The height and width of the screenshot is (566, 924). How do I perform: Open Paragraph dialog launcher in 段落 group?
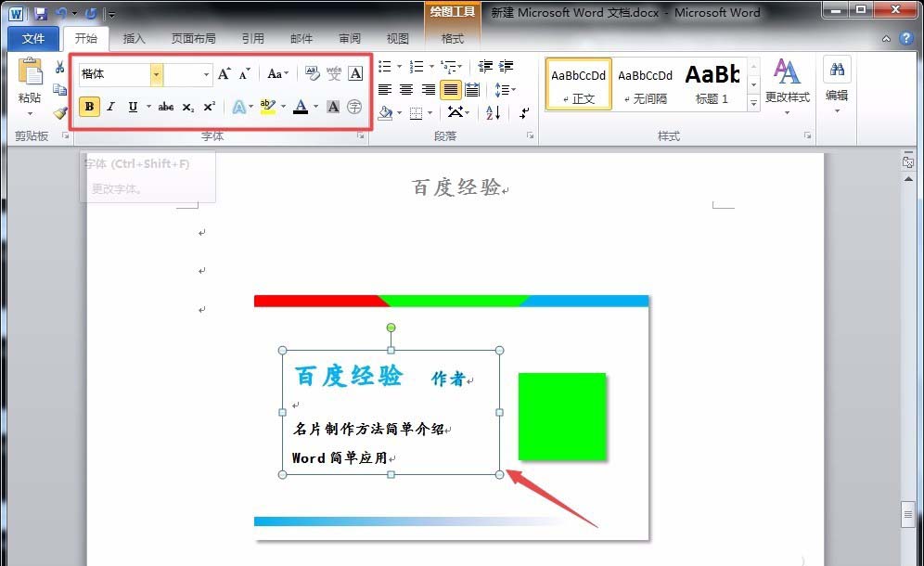point(530,135)
